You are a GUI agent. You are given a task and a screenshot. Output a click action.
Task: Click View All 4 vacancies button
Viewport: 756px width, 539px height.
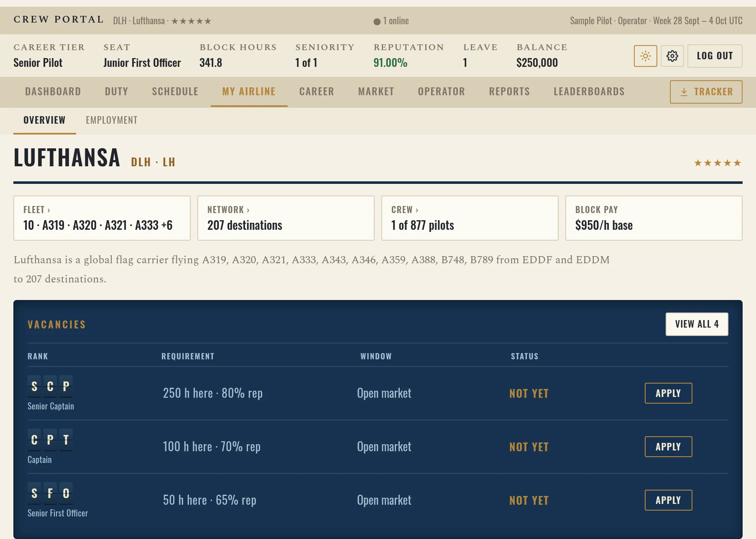[x=697, y=324]
